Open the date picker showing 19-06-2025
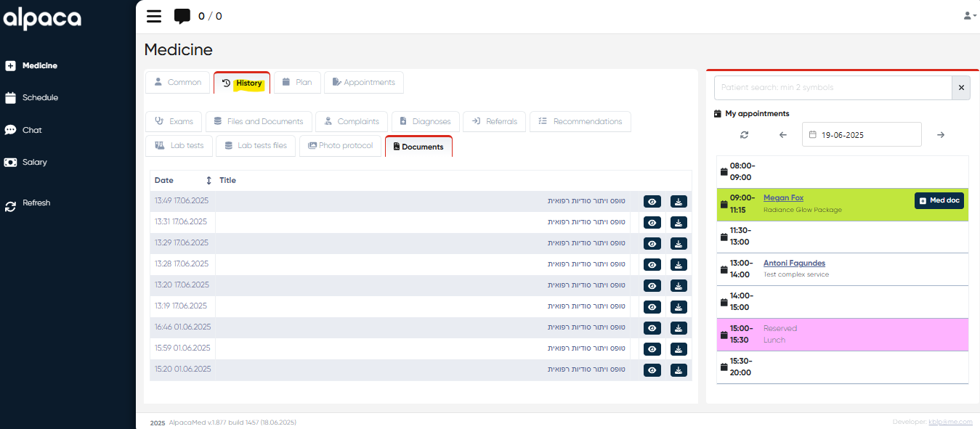 tap(862, 135)
